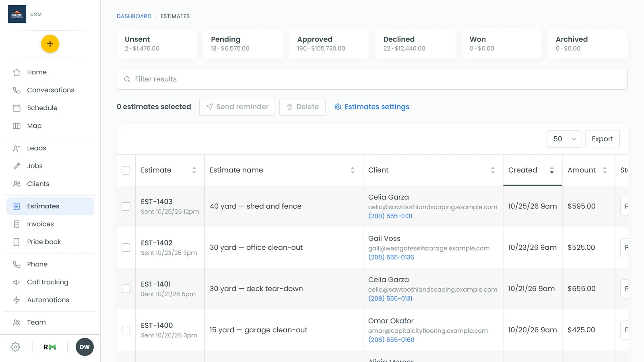Go to Conversations in sidebar
The height and width of the screenshot is (362, 644).
(x=50, y=90)
